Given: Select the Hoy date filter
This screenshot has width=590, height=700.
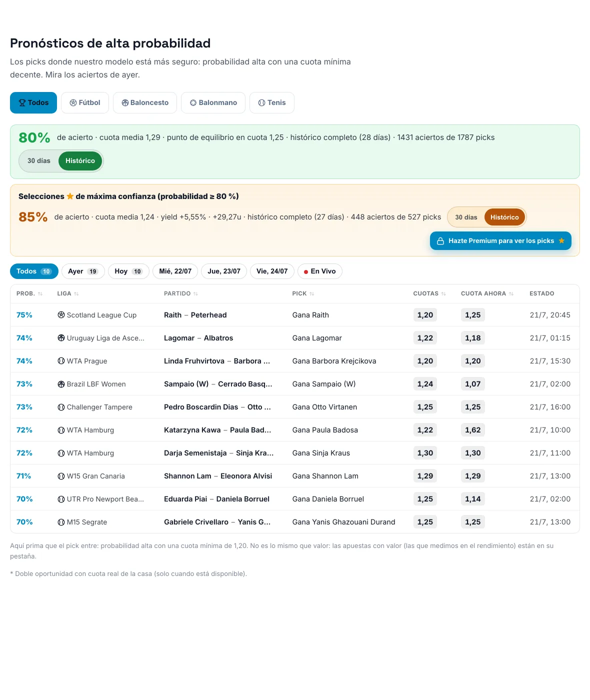Looking at the screenshot, I should pos(128,271).
